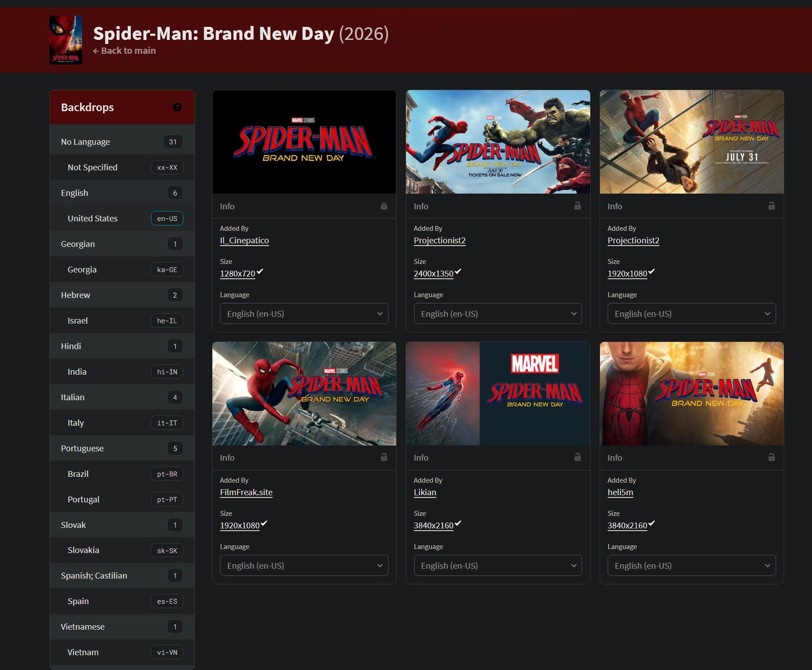Click the Spider-Man: Brand New Day title

[x=214, y=34]
